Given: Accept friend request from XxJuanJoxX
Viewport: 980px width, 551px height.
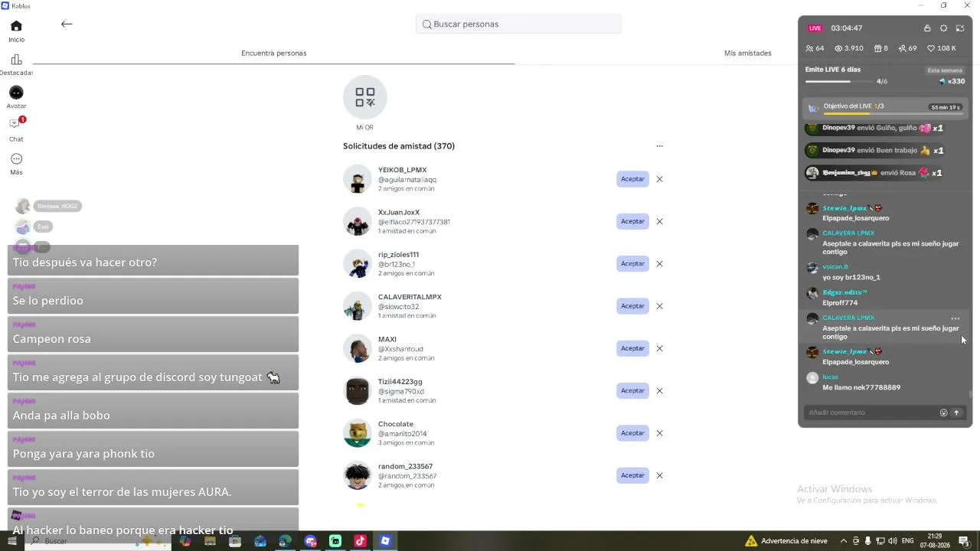Looking at the screenshot, I should click(632, 221).
